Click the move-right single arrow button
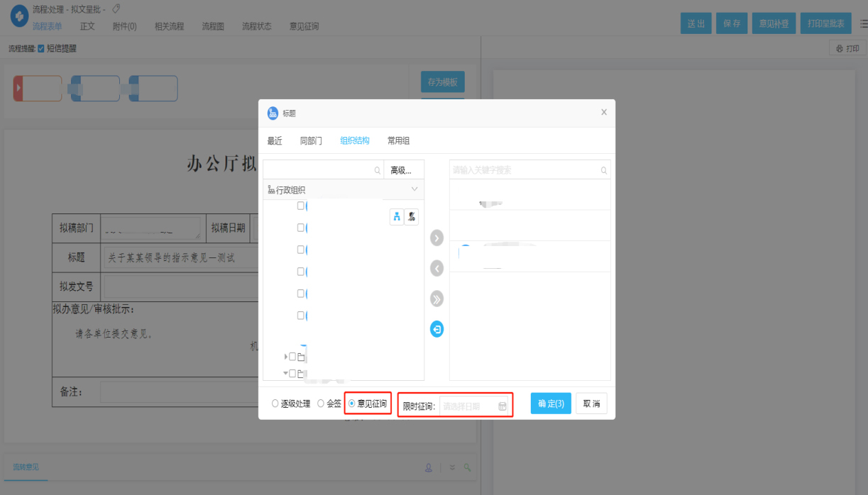868x495 pixels. tap(436, 238)
